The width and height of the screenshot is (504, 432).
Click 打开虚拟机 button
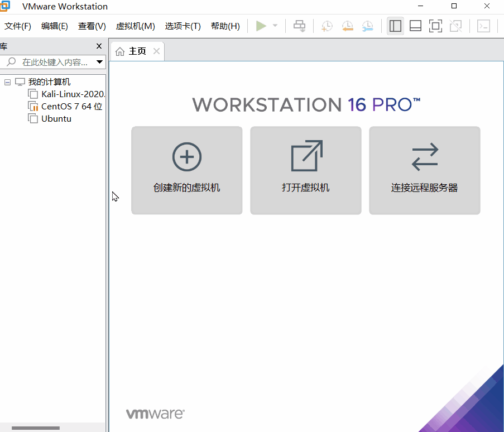point(306,170)
